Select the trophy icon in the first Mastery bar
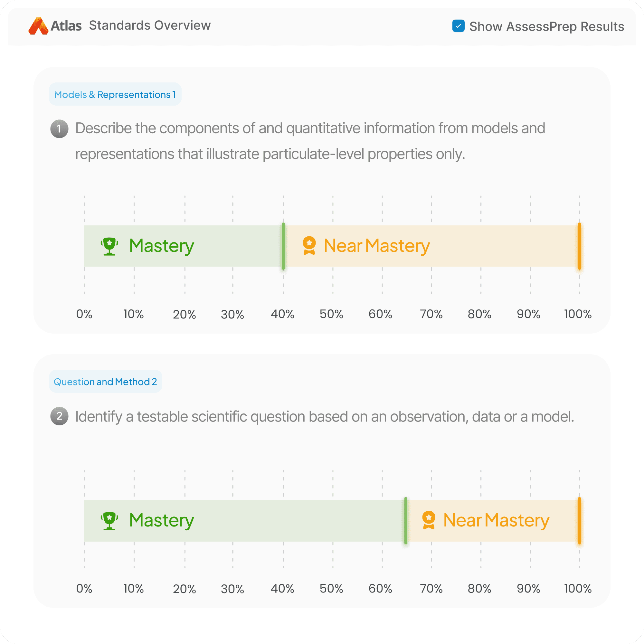 coord(109,246)
